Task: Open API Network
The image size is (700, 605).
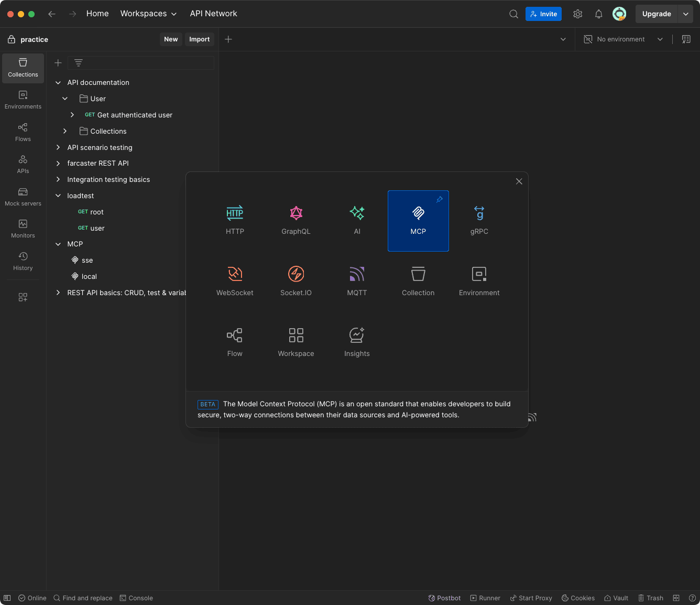Action: point(213,14)
